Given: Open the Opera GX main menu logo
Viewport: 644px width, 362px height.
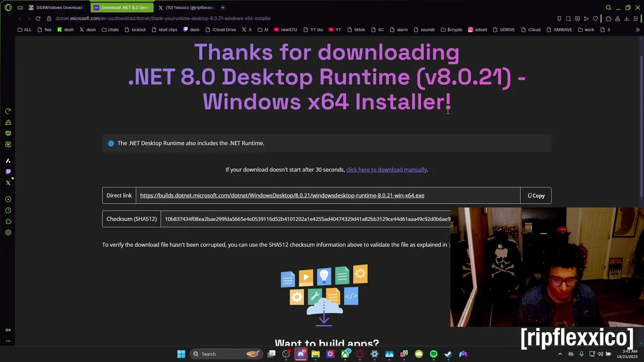Looking at the screenshot, I should (x=8, y=8).
